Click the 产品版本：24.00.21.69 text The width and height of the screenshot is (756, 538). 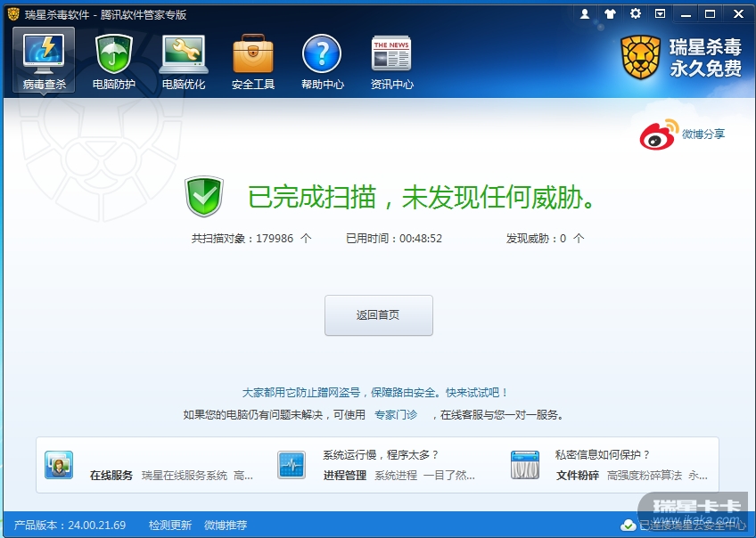click(x=70, y=525)
